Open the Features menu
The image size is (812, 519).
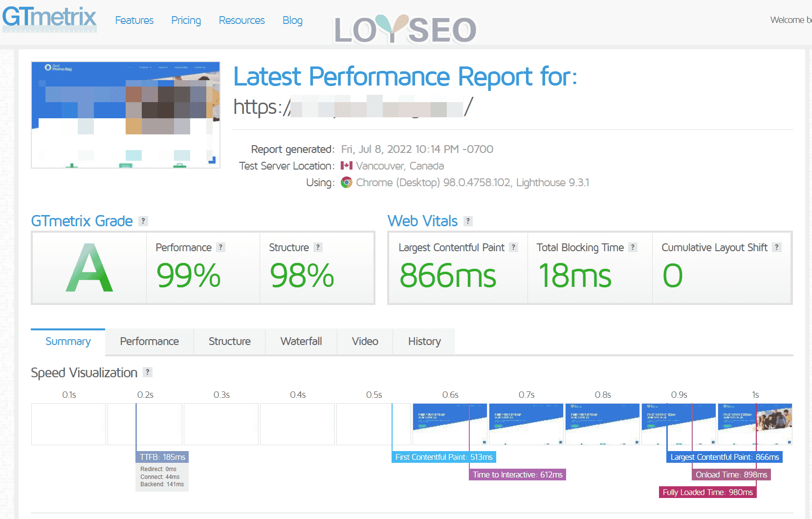[134, 20]
